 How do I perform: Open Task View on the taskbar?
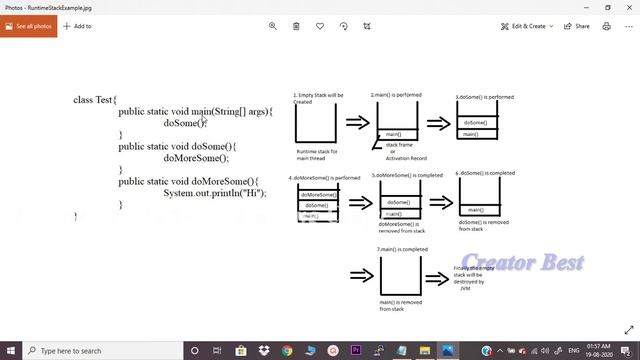pos(217,351)
